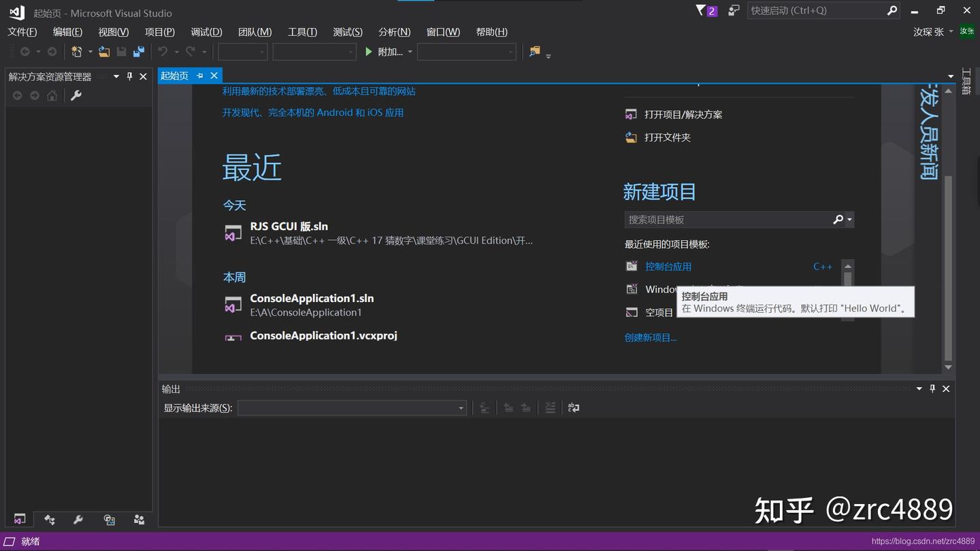Open the 调试(D) menu
This screenshot has width=980, height=551.
pos(206,32)
